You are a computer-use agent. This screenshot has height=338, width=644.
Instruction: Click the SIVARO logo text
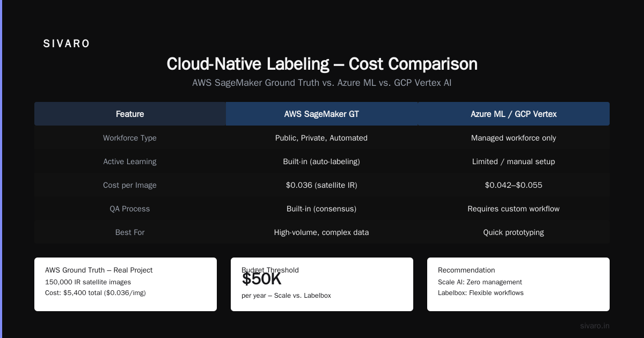(67, 44)
